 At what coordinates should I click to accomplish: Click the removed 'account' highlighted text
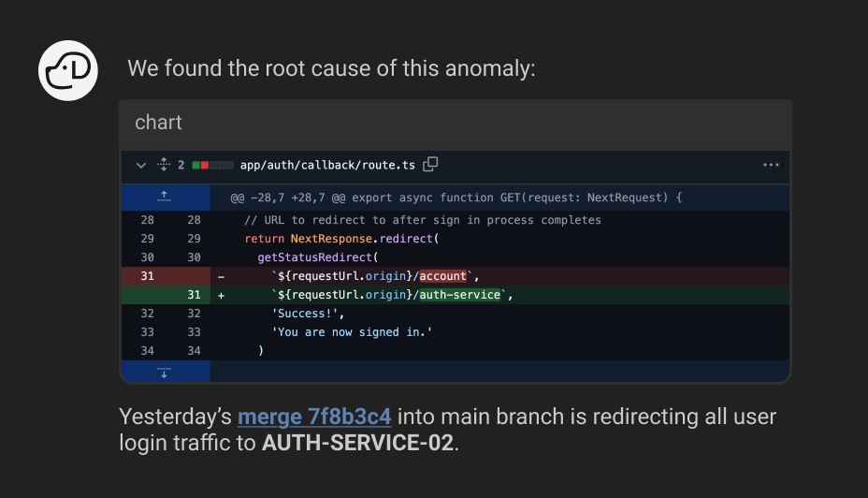tap(442, 276)
